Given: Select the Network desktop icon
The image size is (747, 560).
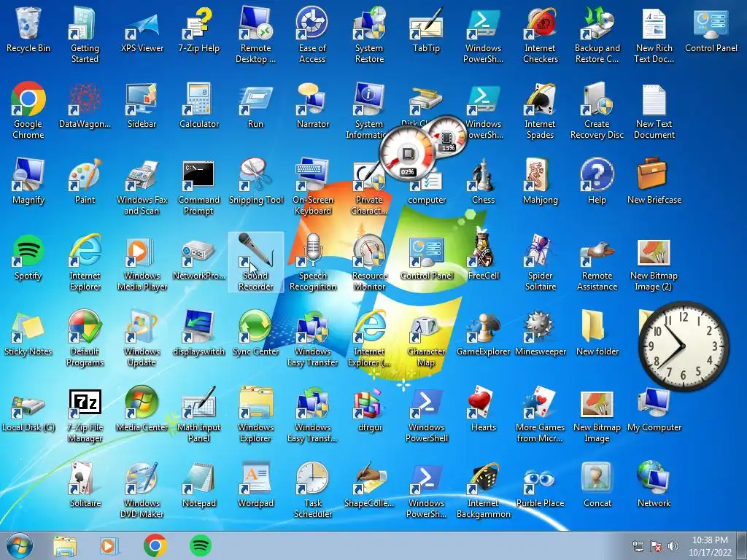Looking at the screenshot, I should 654,478.
